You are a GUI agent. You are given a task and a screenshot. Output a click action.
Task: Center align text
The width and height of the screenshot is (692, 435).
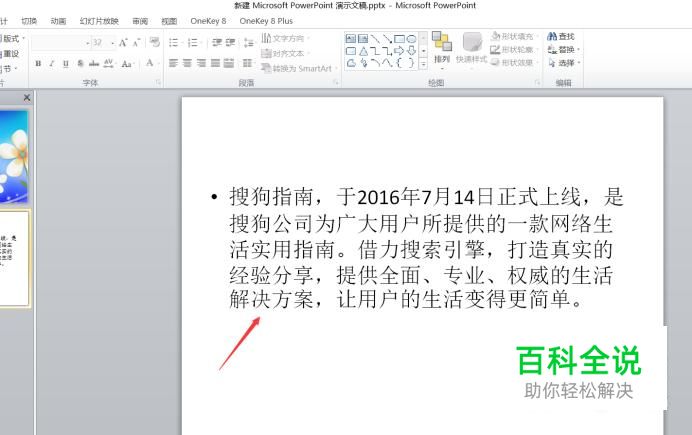point(187,64)
